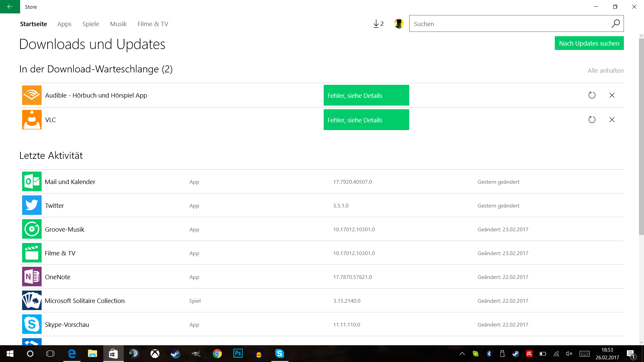Open Task View in taskbar

coord(50,354)
